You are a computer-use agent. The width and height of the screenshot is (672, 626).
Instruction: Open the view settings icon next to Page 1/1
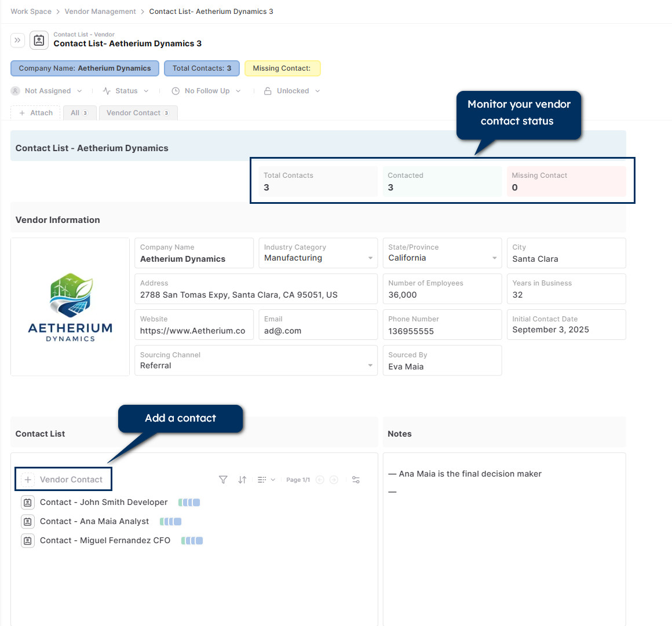(356, 479)
